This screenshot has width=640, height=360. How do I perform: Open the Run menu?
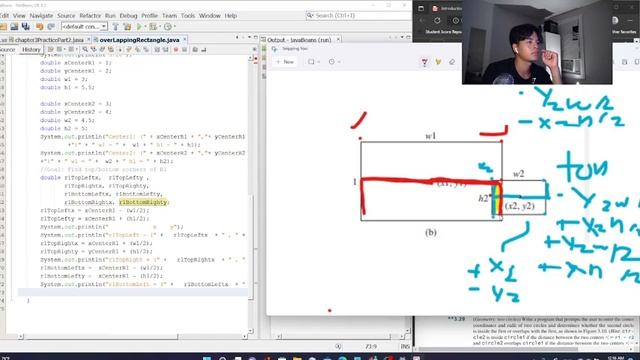110,16
